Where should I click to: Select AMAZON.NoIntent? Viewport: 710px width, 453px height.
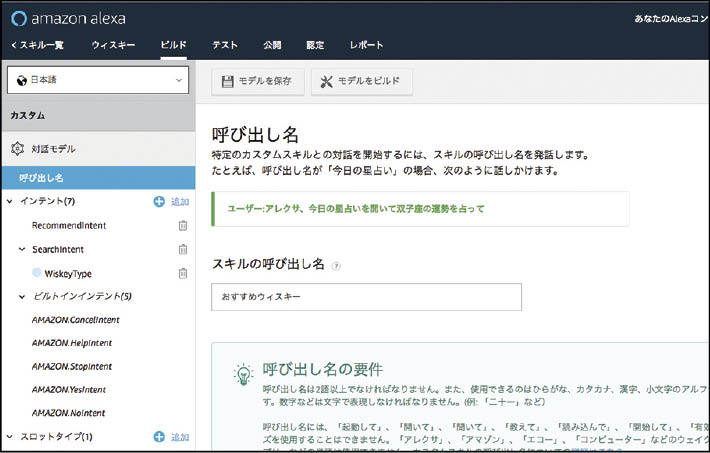click(x=68, y=413)
